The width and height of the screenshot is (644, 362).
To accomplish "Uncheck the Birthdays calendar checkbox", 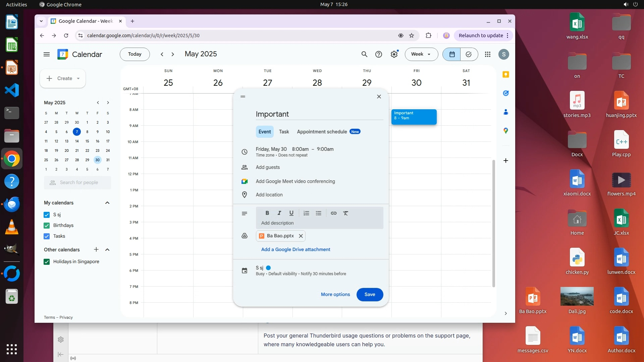I will pyautogui.click(x=47, y=226).
